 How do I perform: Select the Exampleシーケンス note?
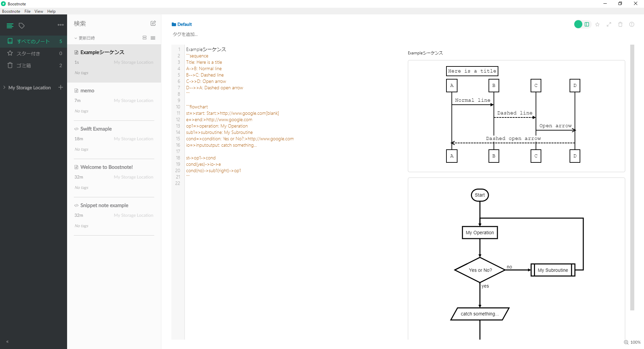[114, 63]
